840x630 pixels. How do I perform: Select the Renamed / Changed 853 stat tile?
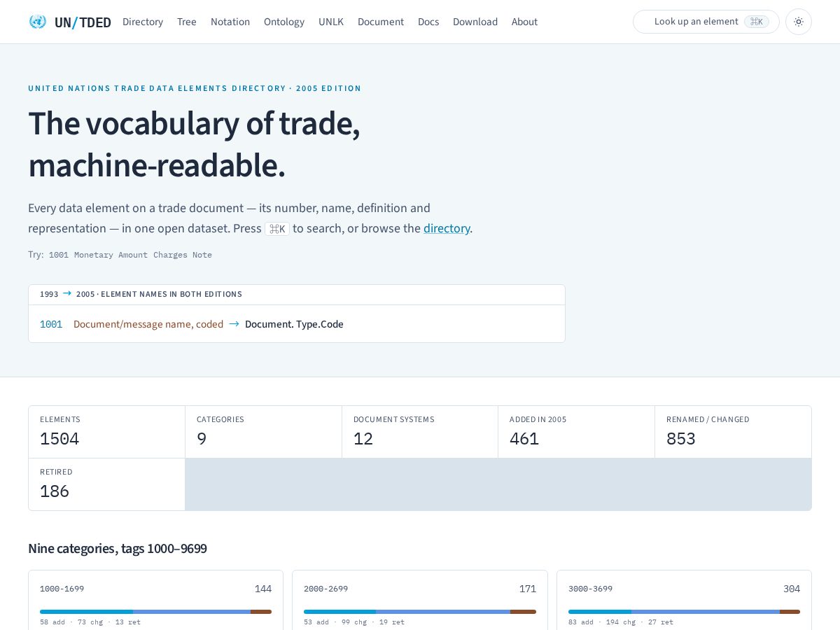click(733, 432)
